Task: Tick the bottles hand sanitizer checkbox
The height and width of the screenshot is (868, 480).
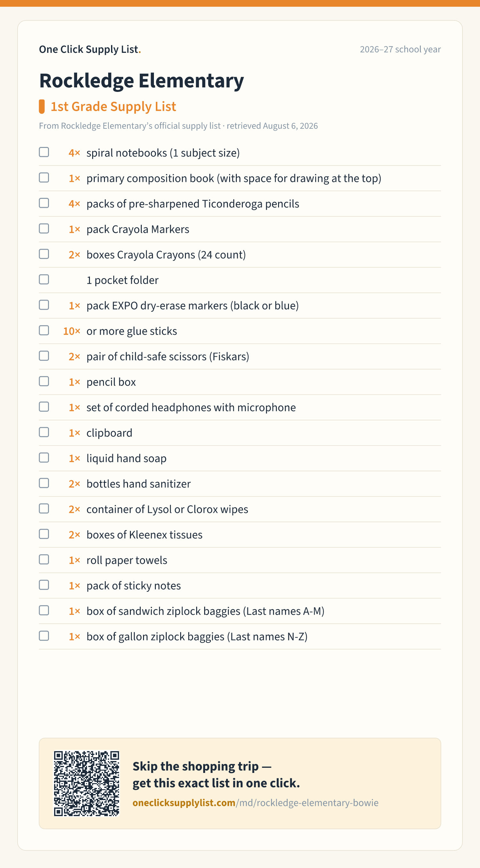Action: point(44,483)
